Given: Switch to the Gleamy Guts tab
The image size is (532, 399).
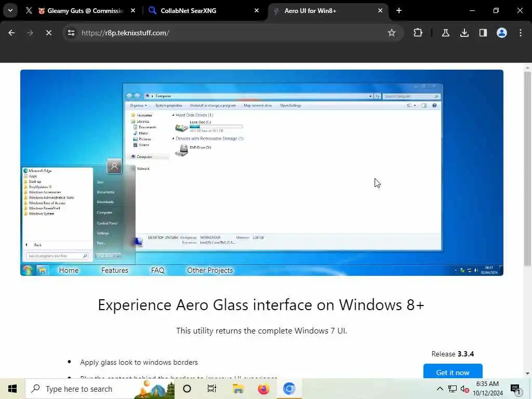Looking at the screenshot, I should [x=79, y=11].
